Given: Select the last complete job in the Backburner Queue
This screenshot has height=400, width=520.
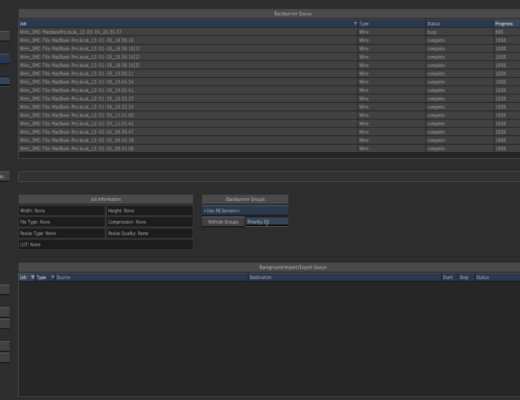Looking at the screenshot, I should 269,149.
